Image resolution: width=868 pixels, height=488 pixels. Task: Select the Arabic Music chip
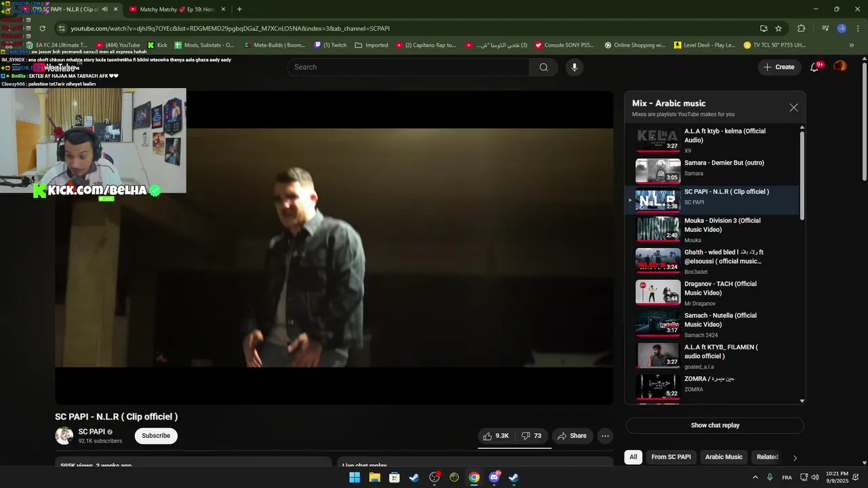(724, 457)
